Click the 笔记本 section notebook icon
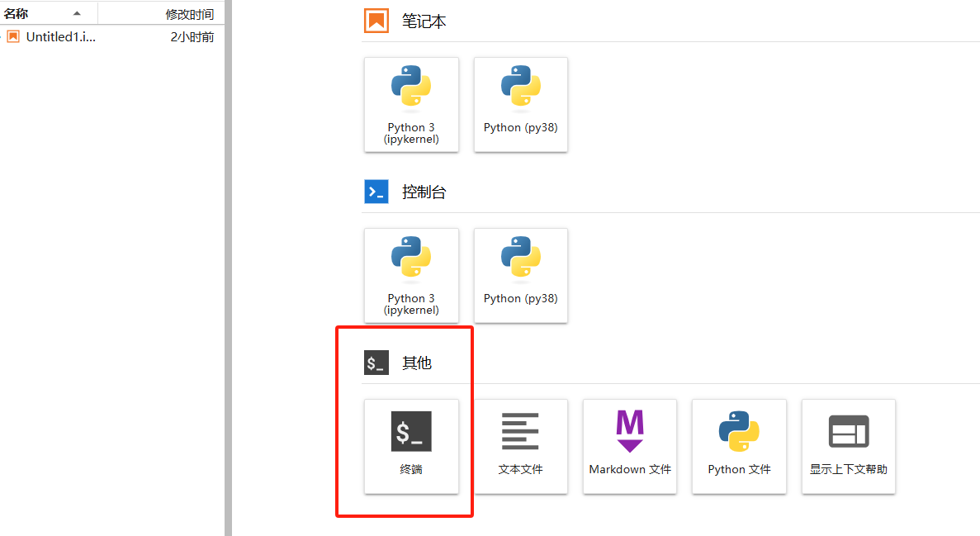Screen dimensions: 980x536 click(x=376, y=21)
